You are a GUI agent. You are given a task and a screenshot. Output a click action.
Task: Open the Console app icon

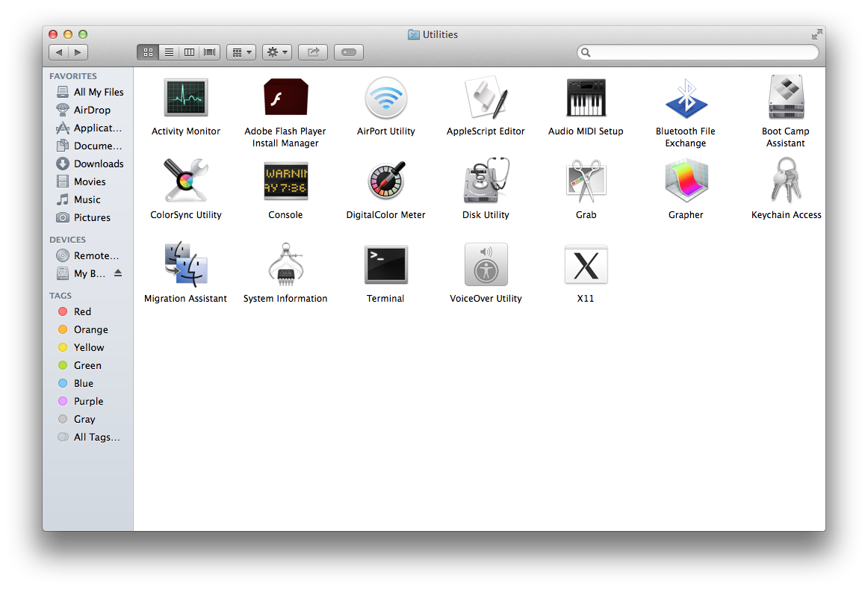(x=285, y=181)
